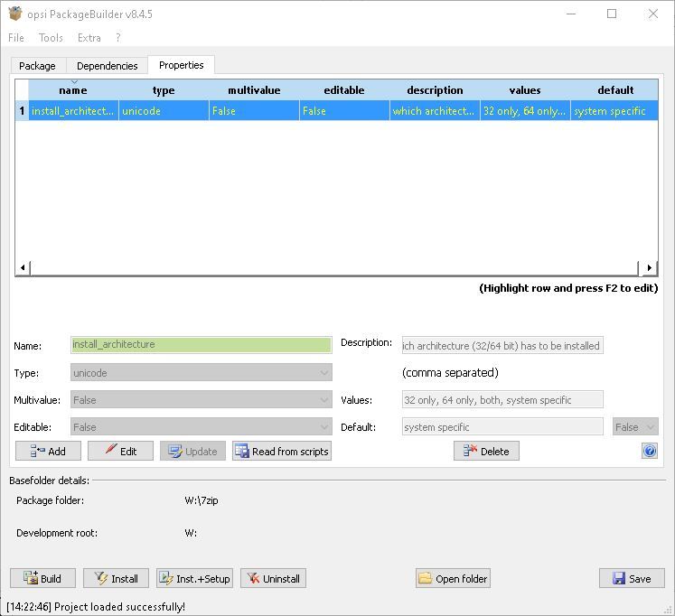
Task: Open the Extra menu
Action: 89,38
